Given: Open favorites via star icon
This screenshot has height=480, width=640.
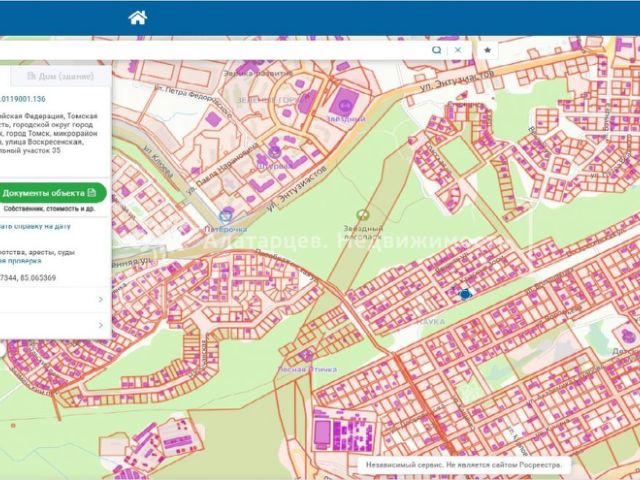Looking at the screenshot, I should coord(487,50).
